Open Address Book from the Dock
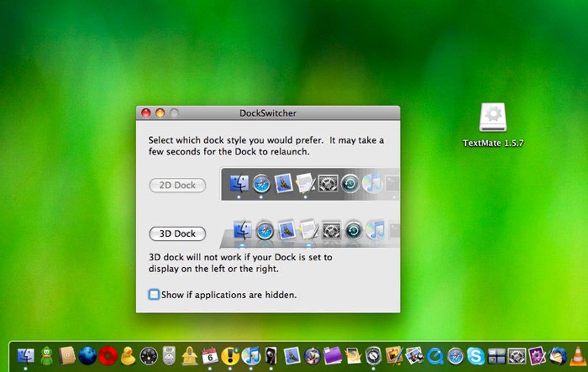Viewport: 588px width, 372px height. (x=67, y=356)
